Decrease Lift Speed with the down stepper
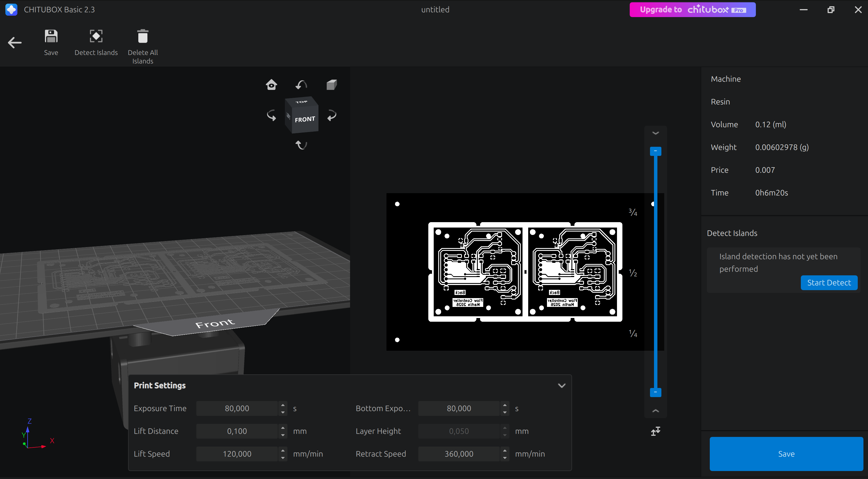The image size is (868, 479). [283, 457]
